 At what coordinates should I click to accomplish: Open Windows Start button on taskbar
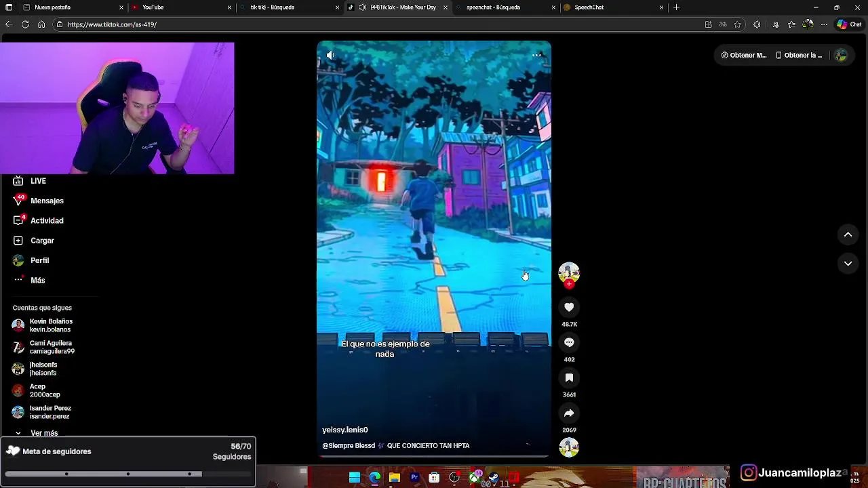pos(355,478)
